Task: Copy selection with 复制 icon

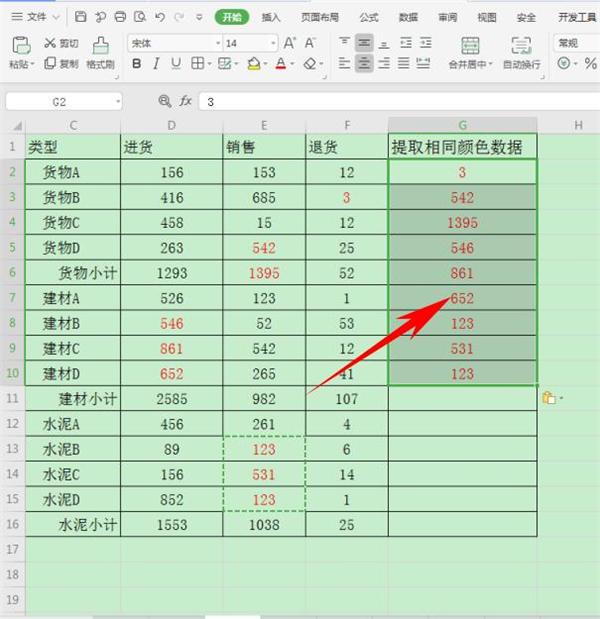Action: pyautogui.click(x=50, y=63)
